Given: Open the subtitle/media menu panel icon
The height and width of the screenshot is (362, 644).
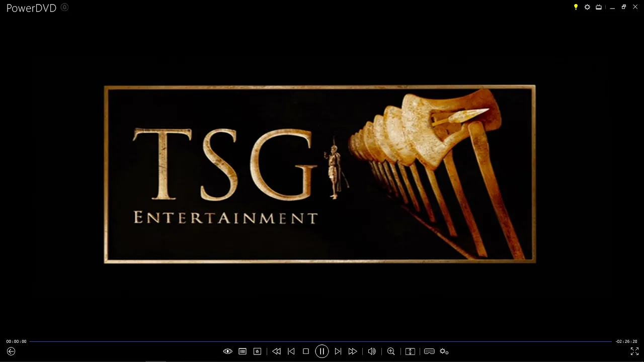Looking at the screenshot, I should [x=243, y=351].
